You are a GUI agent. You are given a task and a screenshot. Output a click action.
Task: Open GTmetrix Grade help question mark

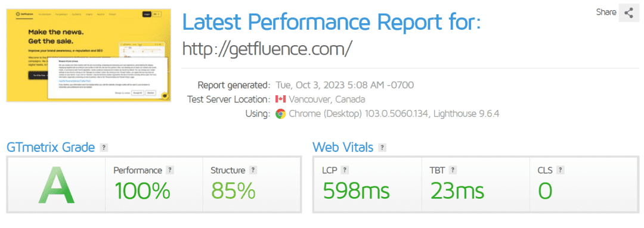[104, 147]
